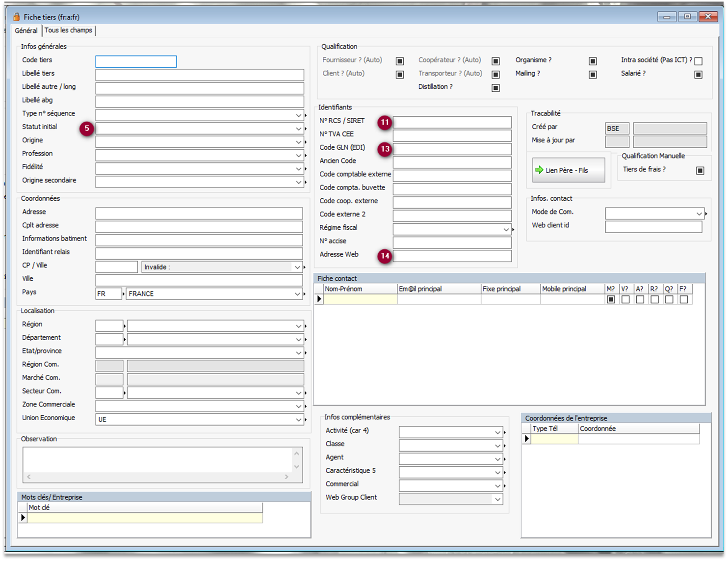The image size is (728, 561).
Task: Select the row pointer in Fiche contact grid
Action: point(319,299)
